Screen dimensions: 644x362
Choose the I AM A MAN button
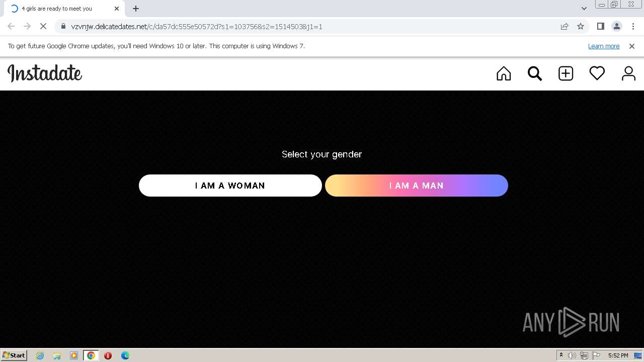click(x=417, y=186)
